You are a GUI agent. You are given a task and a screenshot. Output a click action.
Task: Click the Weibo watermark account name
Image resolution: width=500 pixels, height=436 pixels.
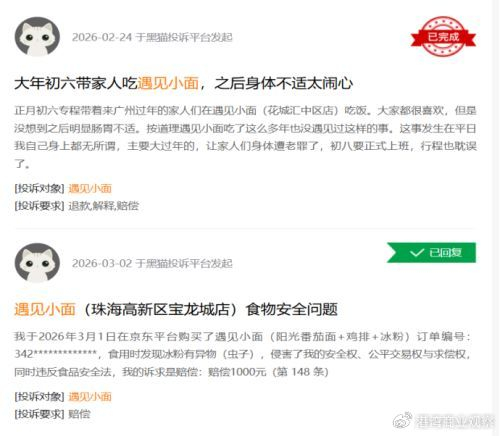click(x=454, y=421)
